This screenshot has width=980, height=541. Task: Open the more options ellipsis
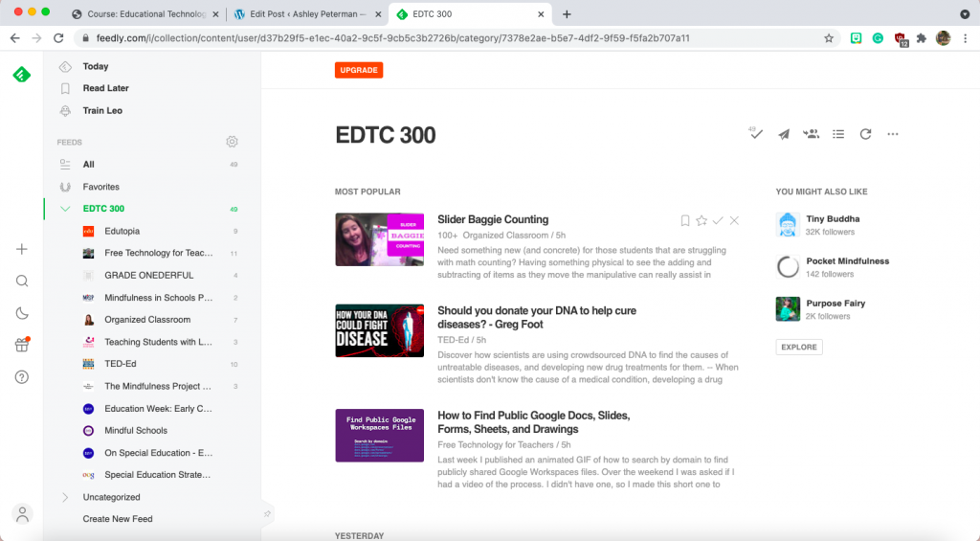coord(893,134)
